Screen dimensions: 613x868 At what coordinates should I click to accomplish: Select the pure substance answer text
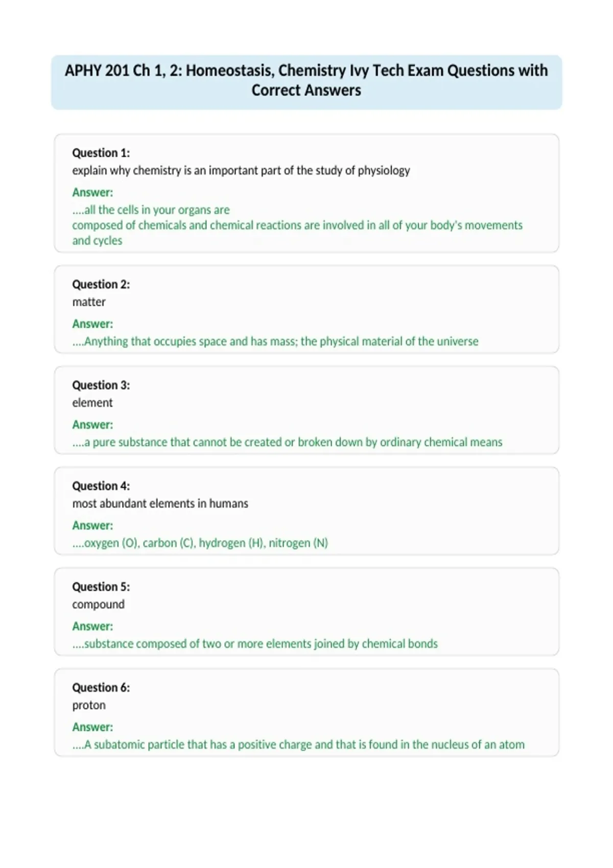click(287, 442)
